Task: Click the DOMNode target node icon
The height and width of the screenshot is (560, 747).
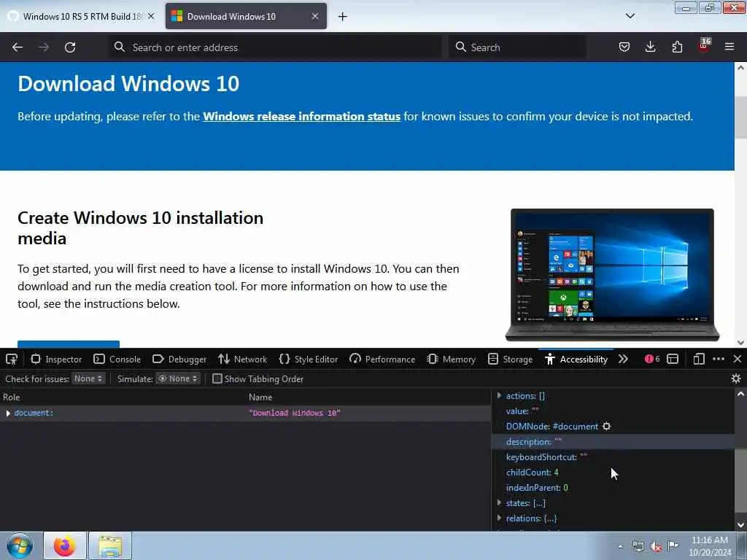Action: pos(606,426)
